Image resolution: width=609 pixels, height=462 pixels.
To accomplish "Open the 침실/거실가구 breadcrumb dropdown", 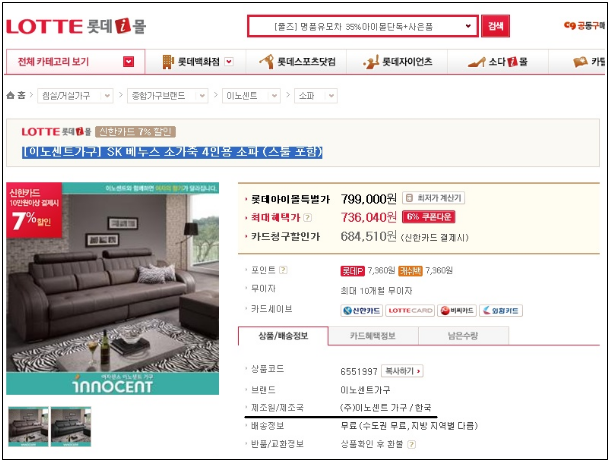I will coord(75,96).
